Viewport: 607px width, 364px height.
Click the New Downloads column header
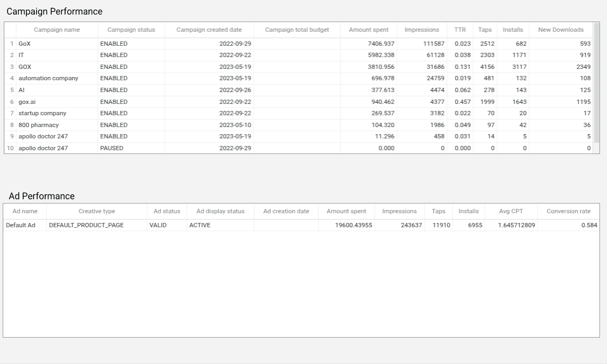coord(561,30)
